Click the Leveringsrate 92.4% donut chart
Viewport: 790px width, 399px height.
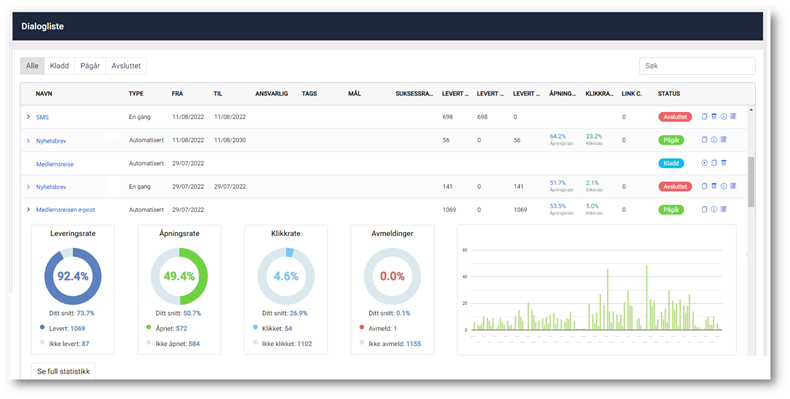pos(73,276)
